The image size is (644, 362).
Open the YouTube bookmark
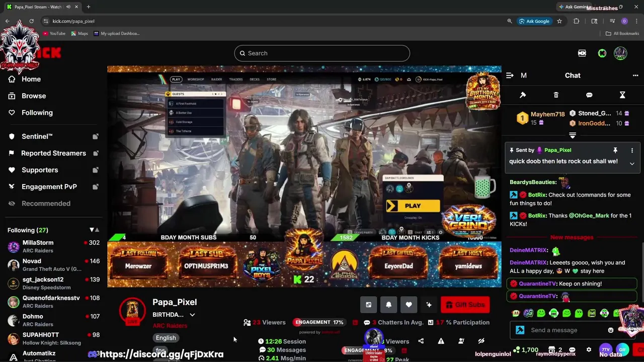54,34
